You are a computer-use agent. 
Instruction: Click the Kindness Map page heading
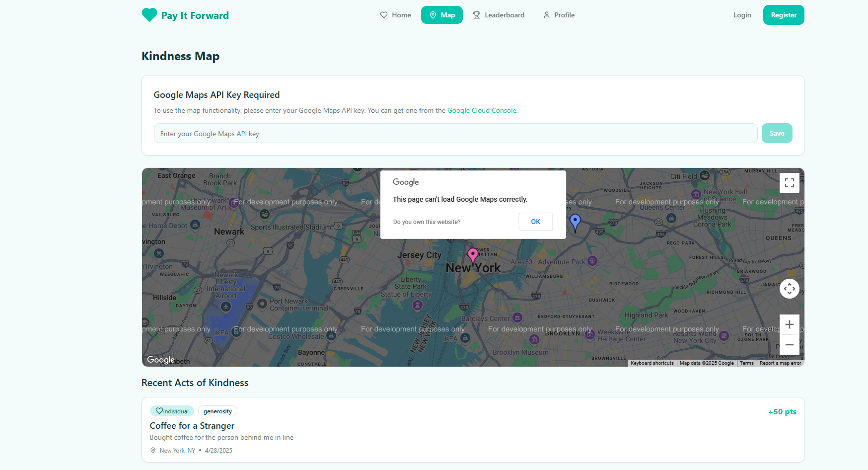point(180,56)
